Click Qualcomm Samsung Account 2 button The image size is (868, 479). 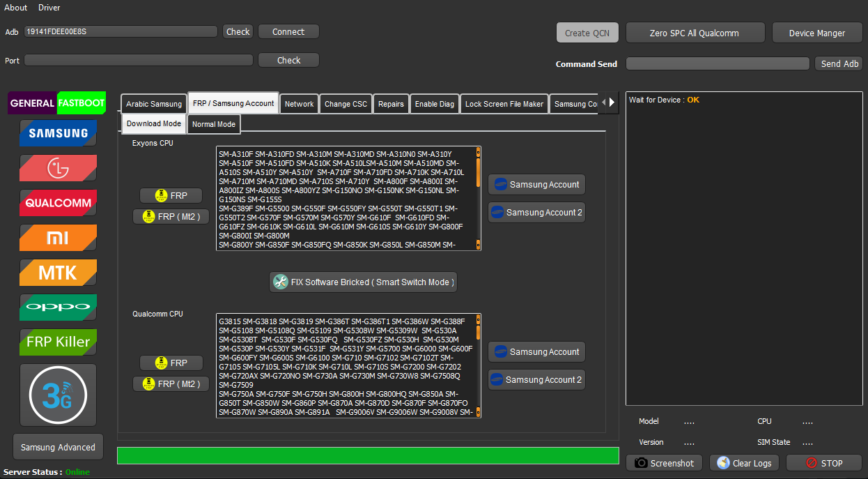(x=536, y=380)
